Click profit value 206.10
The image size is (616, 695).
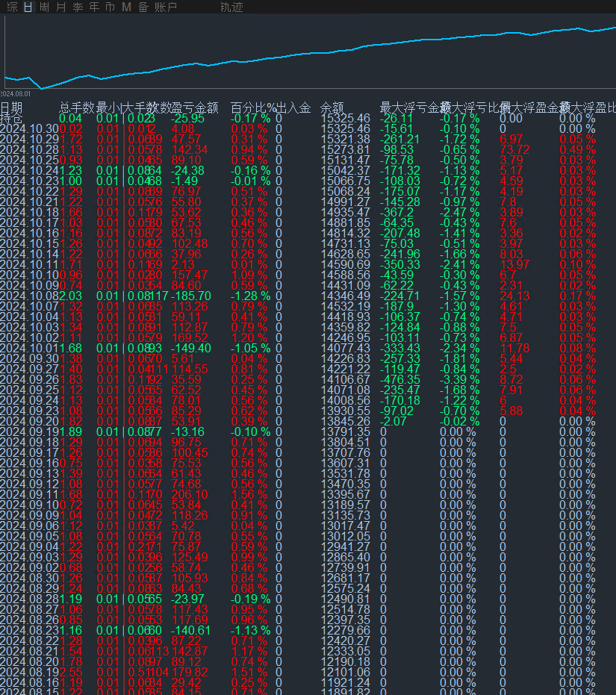coord(190,495)
